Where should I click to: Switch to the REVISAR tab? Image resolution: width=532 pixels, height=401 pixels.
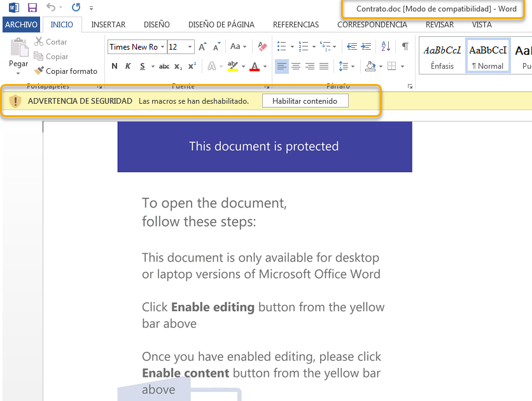point(439,24)
